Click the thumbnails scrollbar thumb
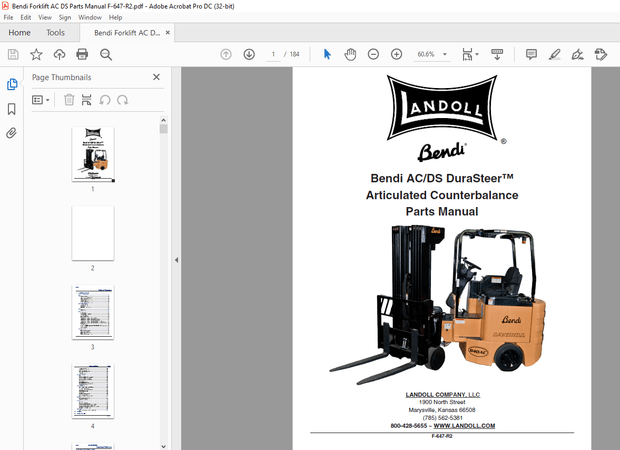The height and width of the screenshot is (450, 620). (x=163, y=129)
